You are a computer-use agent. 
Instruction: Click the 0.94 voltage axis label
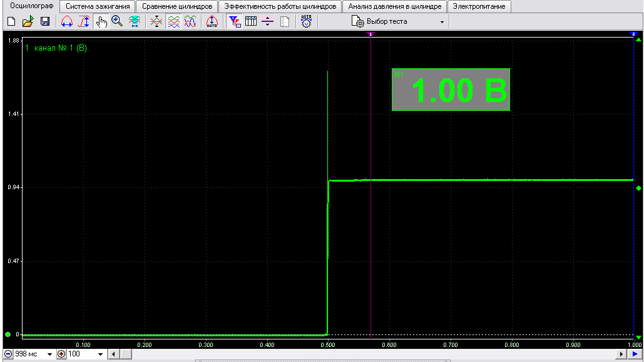pyautogui.click(x=13, y=187)
